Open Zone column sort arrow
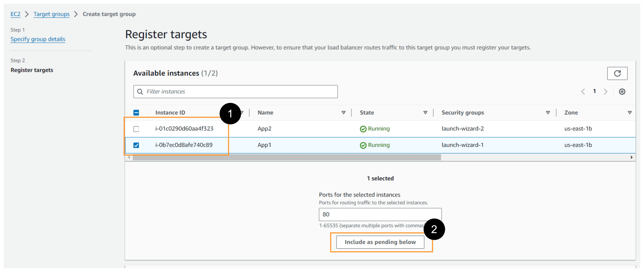The width and height of the screenshot is (644, 272). (630, 113)
